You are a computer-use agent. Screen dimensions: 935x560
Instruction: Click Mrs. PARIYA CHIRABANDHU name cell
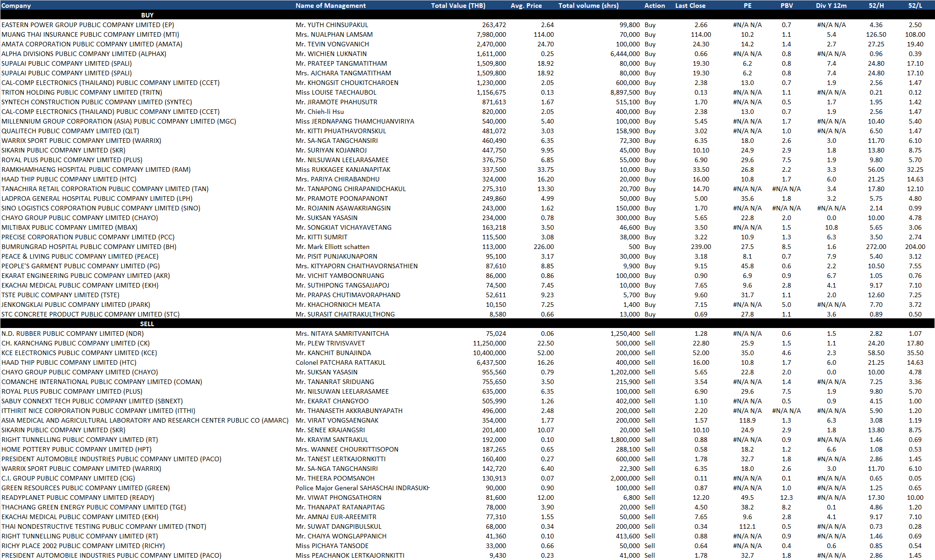[x=337, y=179]
